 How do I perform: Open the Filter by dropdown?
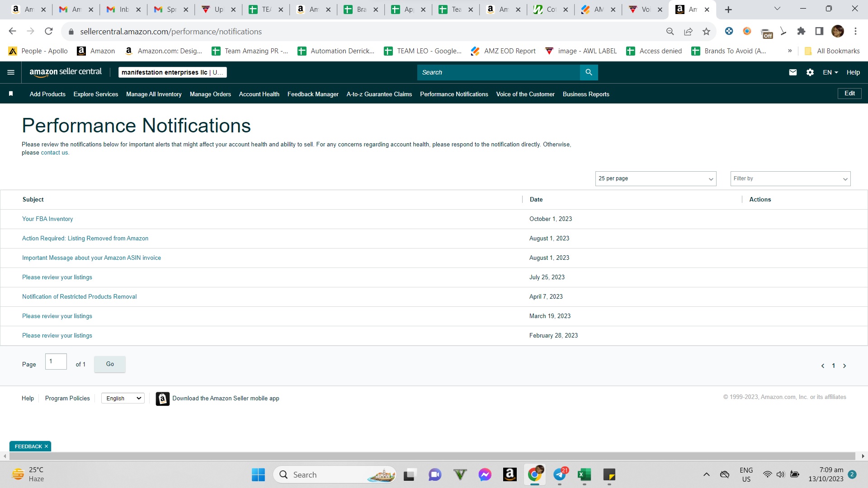(790, 178)
